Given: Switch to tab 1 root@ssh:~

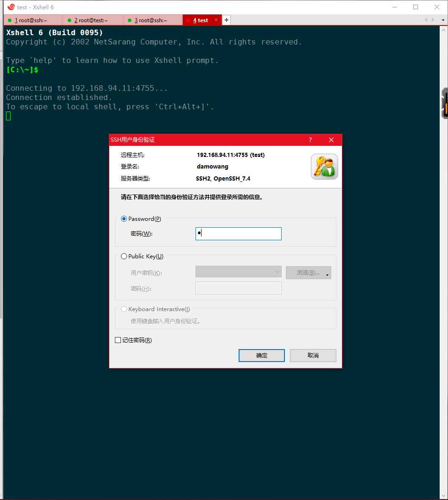Looking at the screenshot, I should pos(32,20).
